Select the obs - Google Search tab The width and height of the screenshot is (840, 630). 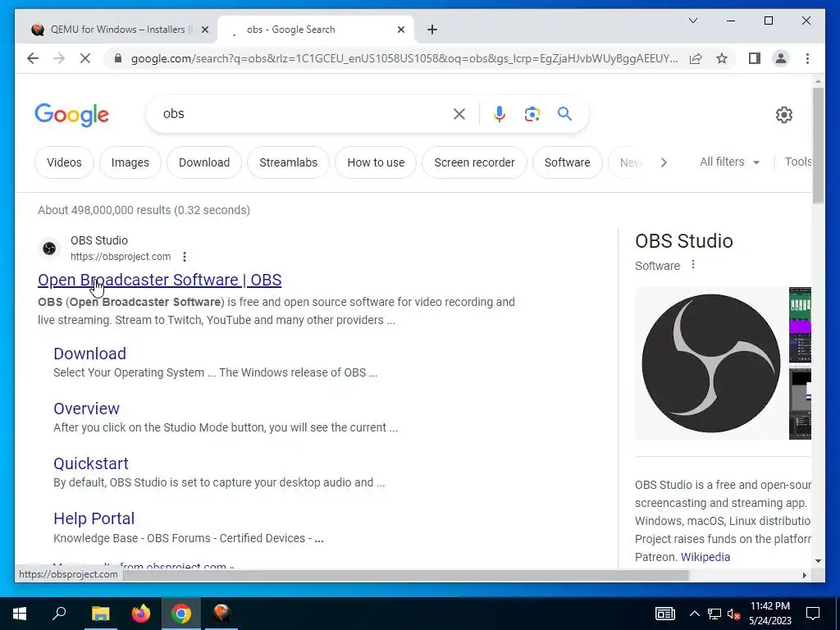tap(314, 30)
